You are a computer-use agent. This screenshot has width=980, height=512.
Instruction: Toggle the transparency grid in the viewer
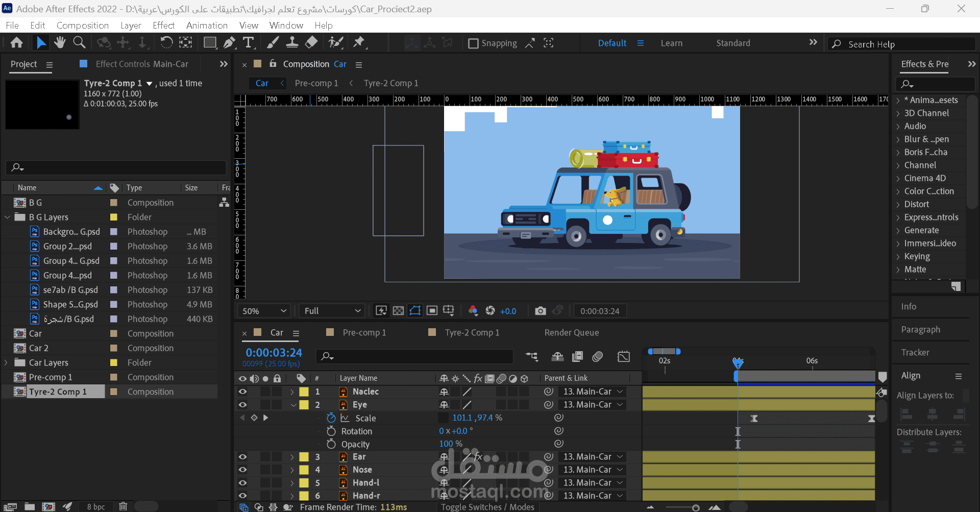point(398,311)
